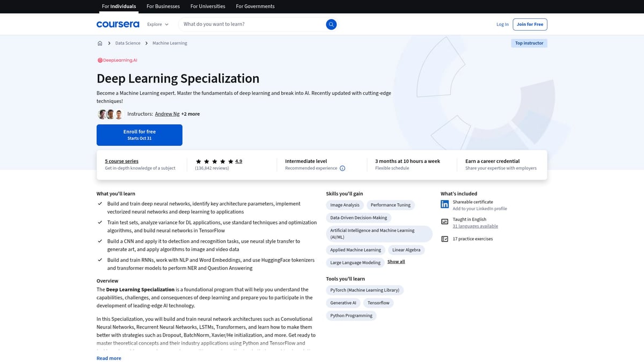This screenshot has width=644, height=362.
Task: Click the instructor avatars group
Action: click(x=111, y=114)
